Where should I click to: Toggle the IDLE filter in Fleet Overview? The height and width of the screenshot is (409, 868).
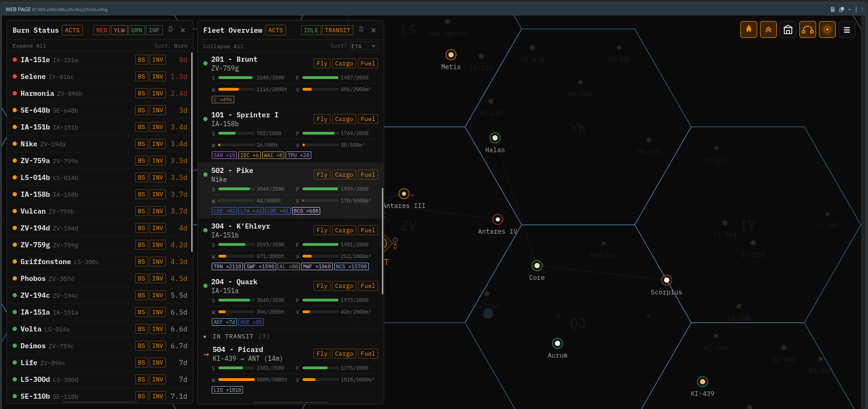(x=311, y=30)
